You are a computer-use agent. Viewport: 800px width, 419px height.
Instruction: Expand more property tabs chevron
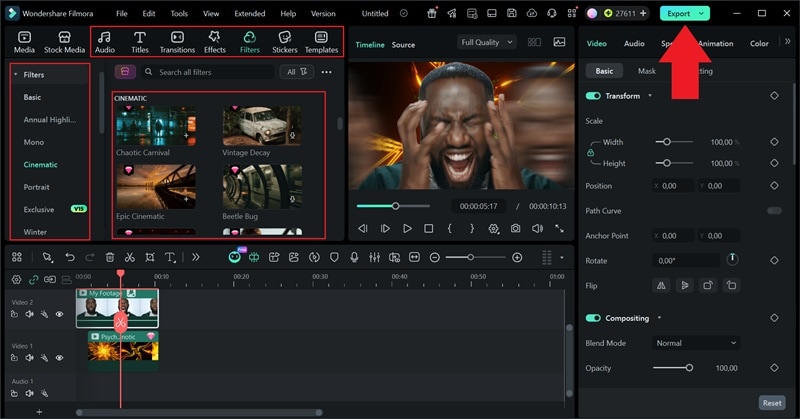(787, 41)
